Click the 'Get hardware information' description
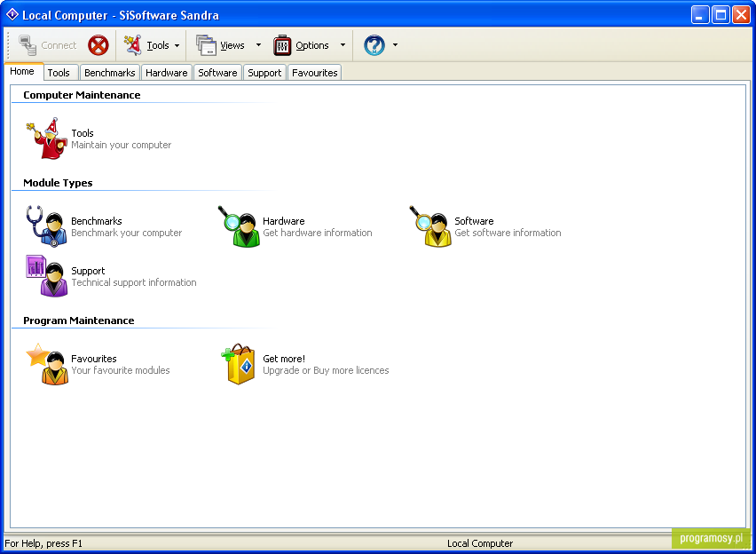 click(318, 233)
